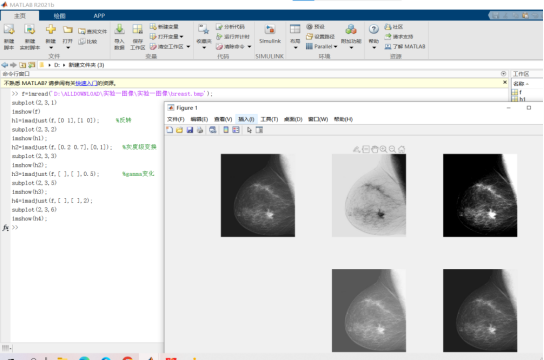
Task: Open Preferences gear in the ribbon
Action: pos(315,27)
